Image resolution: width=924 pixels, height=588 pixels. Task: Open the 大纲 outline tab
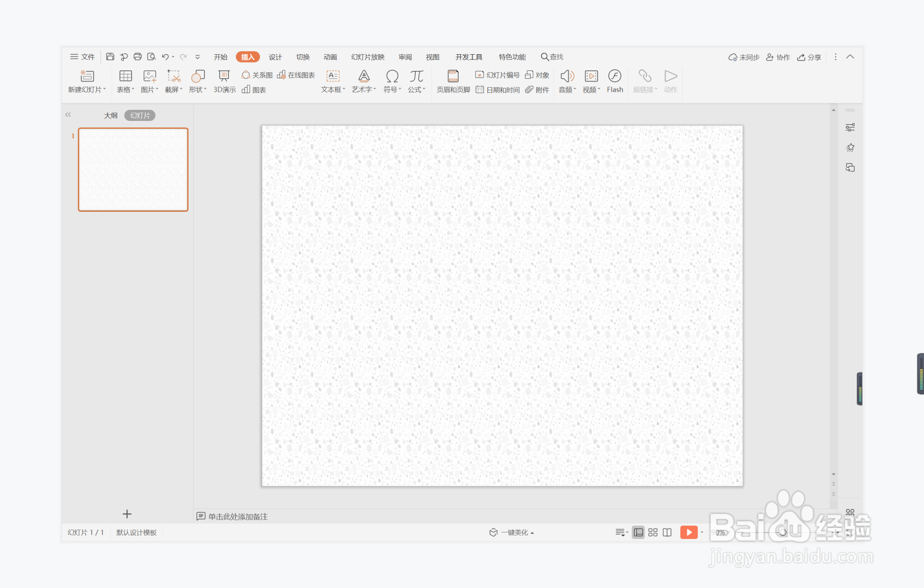point(110,115)
